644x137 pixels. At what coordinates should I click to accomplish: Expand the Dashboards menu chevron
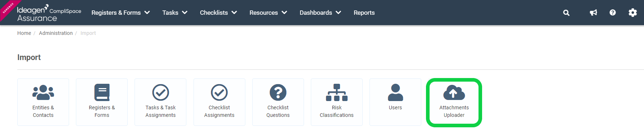(x=338, y=13)
